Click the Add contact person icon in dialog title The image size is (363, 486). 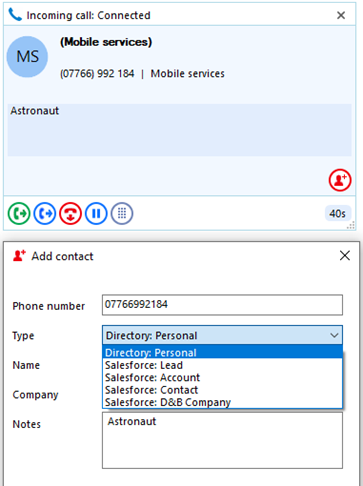(x=19, y=256)
